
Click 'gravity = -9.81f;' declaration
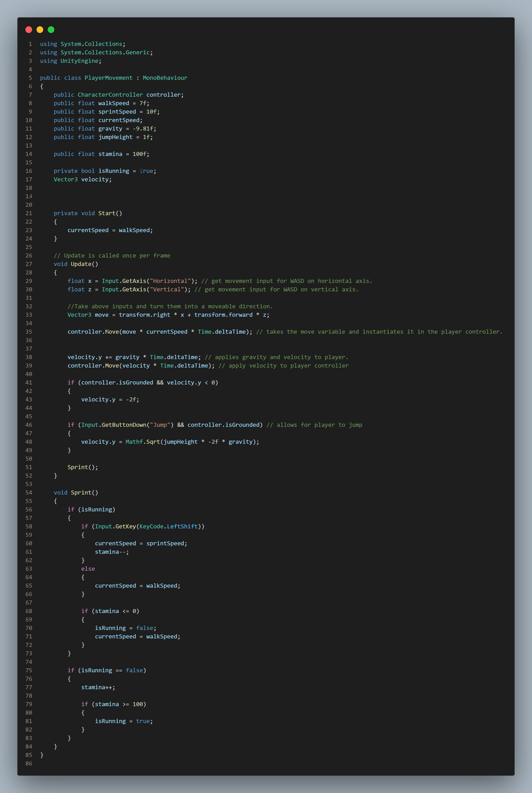[x=127, y=129]
